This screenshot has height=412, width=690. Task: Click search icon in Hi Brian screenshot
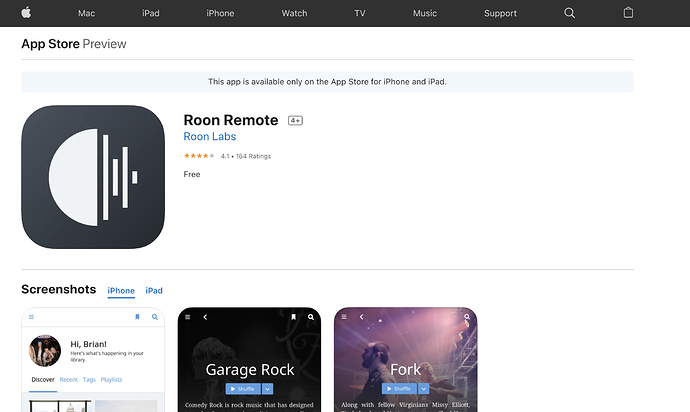155,317
